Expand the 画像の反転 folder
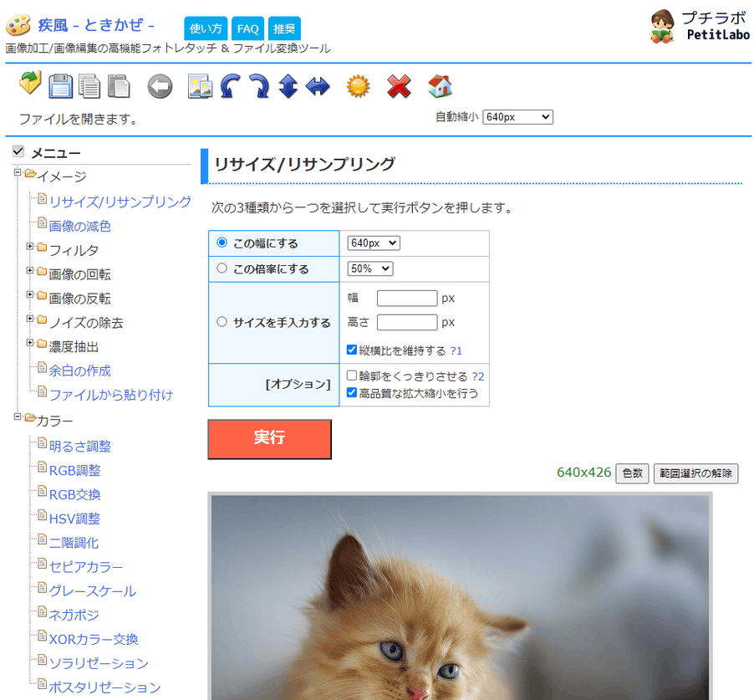This screenshot has width=754, height=700. (30, 294)
